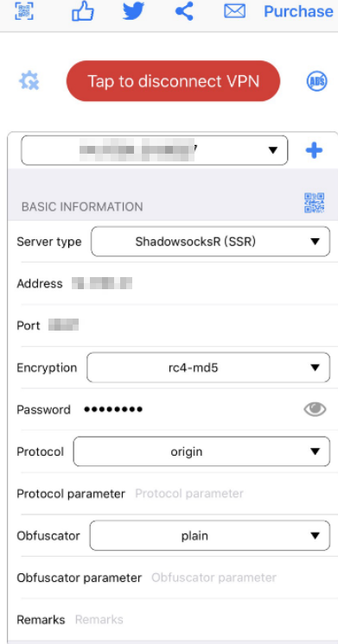Reveal password with the eye icon
Image resolution: width=338 pixels, height=644 pixels.
pos(315,409)
